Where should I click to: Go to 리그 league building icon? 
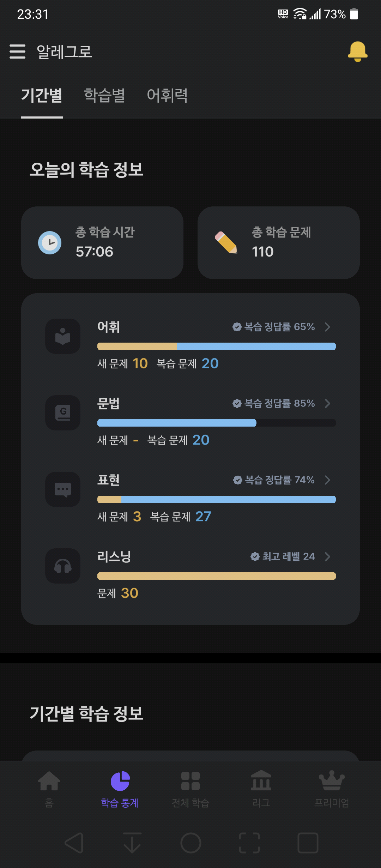coord(261,780)
